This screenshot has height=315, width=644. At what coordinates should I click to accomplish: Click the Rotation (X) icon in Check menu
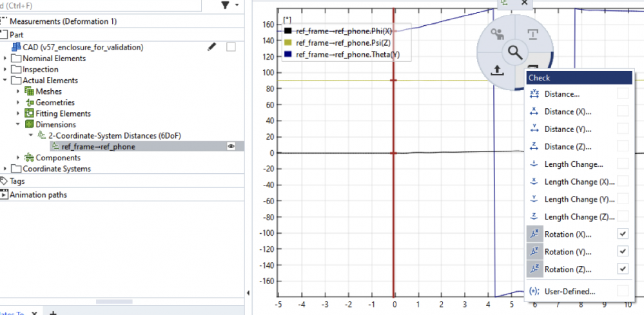(x=534, y=234)
